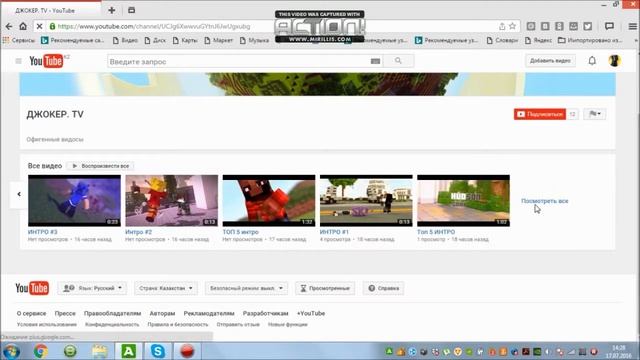
Task: Click the chat bubble extension icon
Action: [609, 26]
